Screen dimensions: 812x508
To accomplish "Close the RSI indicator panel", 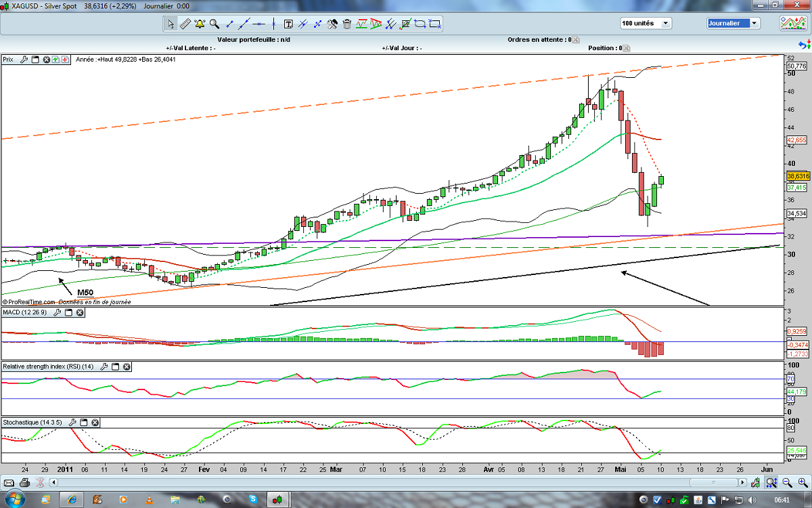I will click(127, 366).
